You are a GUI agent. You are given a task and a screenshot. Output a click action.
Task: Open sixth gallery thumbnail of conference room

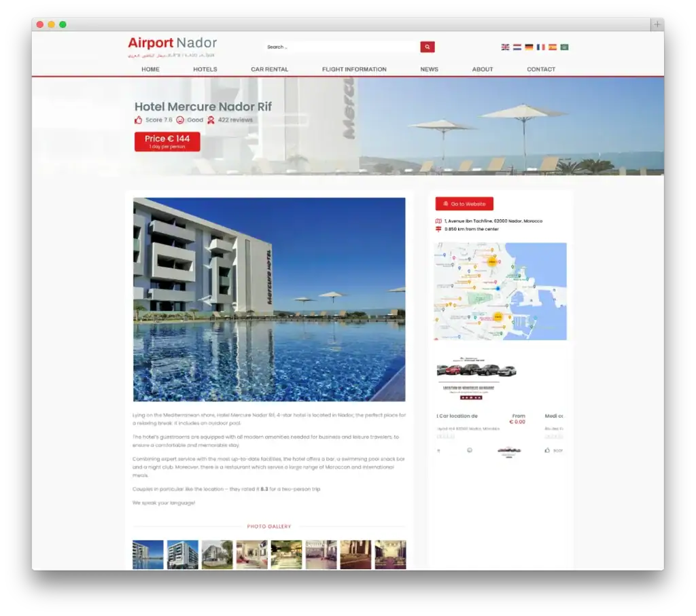tap(321, 554)
